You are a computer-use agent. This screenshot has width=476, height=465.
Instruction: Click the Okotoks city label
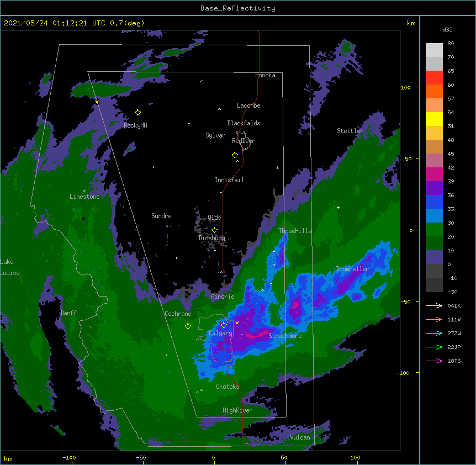click(228, 387)
